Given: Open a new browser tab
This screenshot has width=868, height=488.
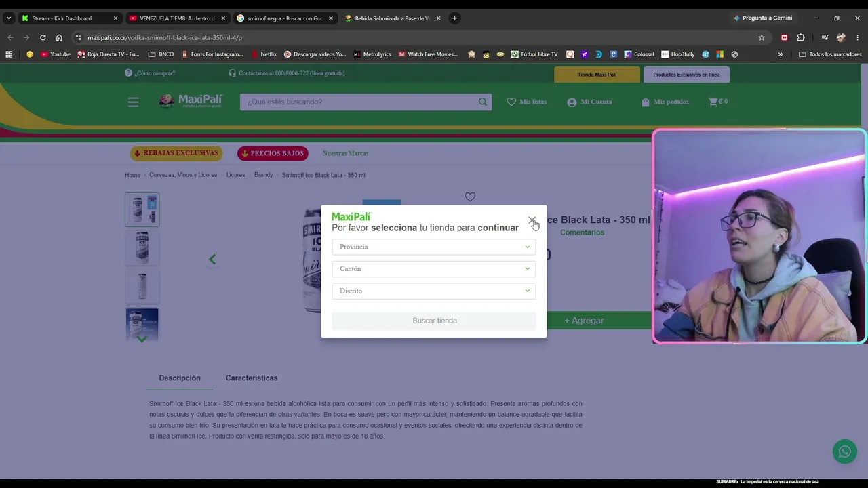Looking at the screenshot, I should tap(454, 18).
